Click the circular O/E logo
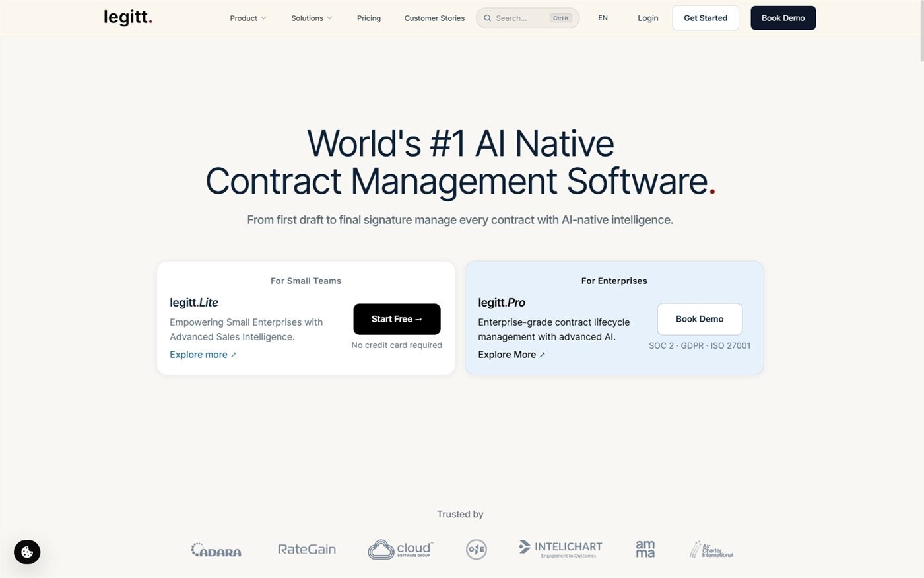The height and width of the screenshot is (578, 924). click(477, 549)
